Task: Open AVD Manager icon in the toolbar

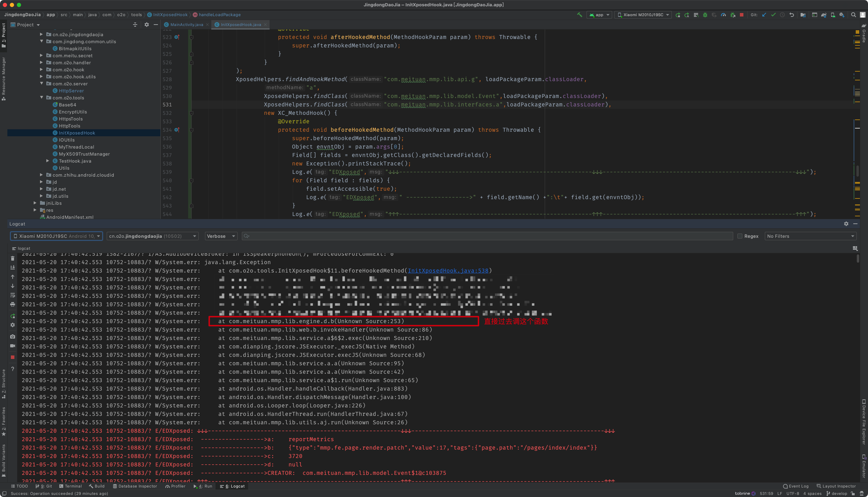Action: (x=833, y=15)
